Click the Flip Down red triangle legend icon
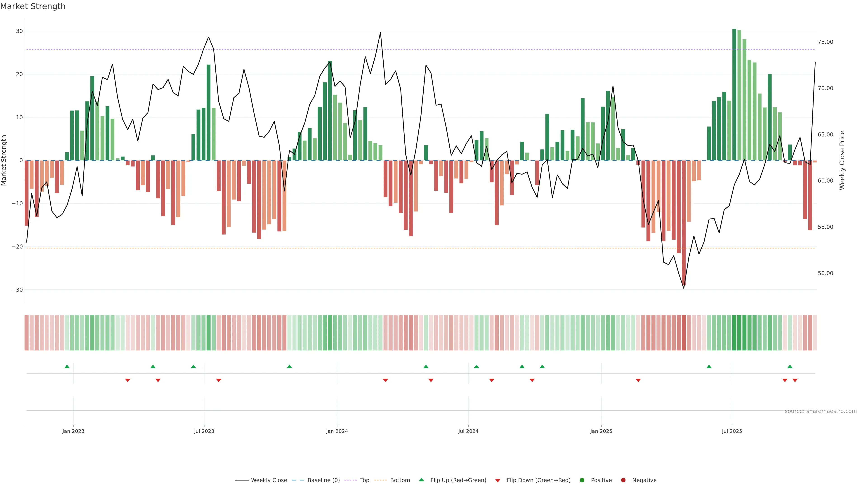This screenshot has height=488, width=868. tap(498, 481)
